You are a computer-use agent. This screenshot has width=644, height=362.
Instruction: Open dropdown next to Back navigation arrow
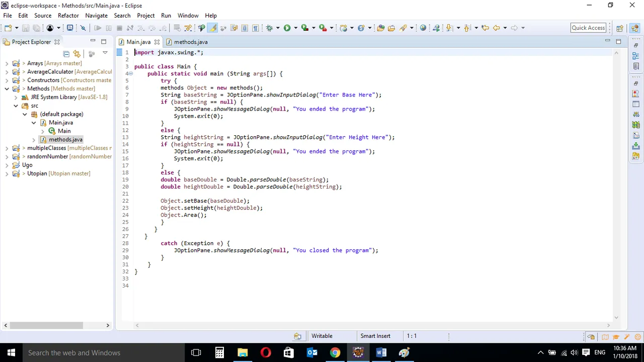(505, 28)
